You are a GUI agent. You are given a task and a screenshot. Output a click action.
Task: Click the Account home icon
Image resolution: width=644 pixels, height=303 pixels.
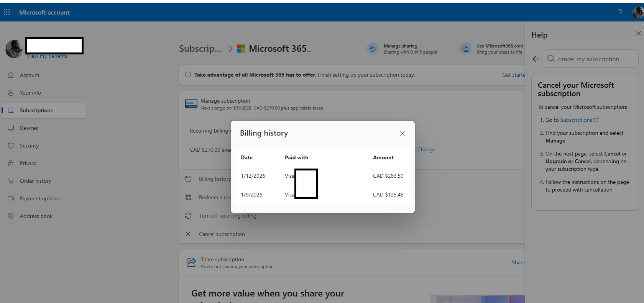[11, 75]
